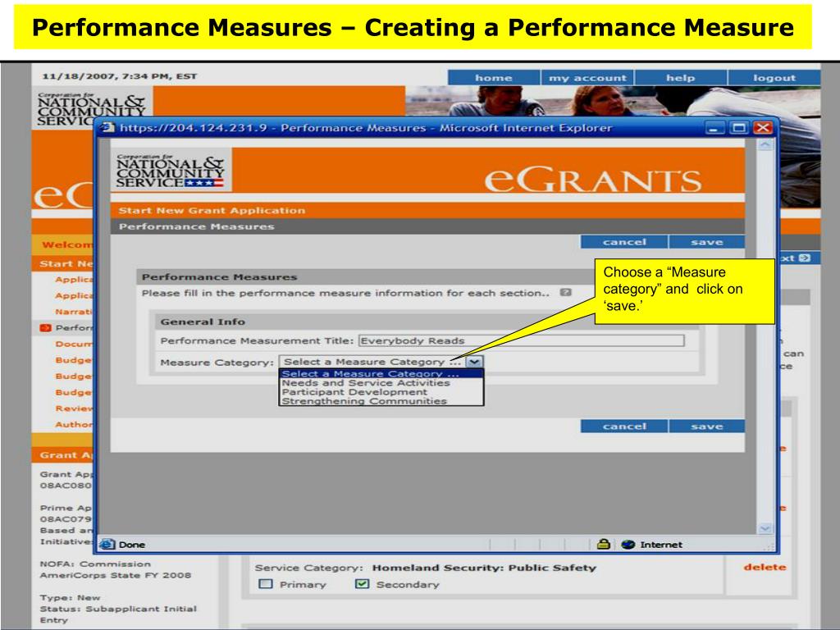Click 'AmeriCorps State FY 2008' text
The height and width of the screenshot is (630, 840).
115,575
